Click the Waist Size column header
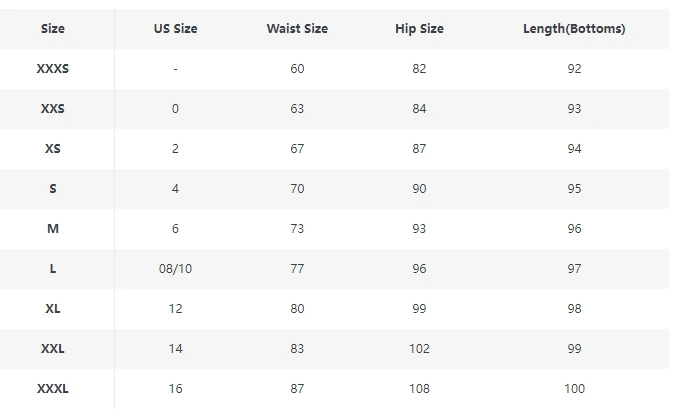 coord(297,29)
